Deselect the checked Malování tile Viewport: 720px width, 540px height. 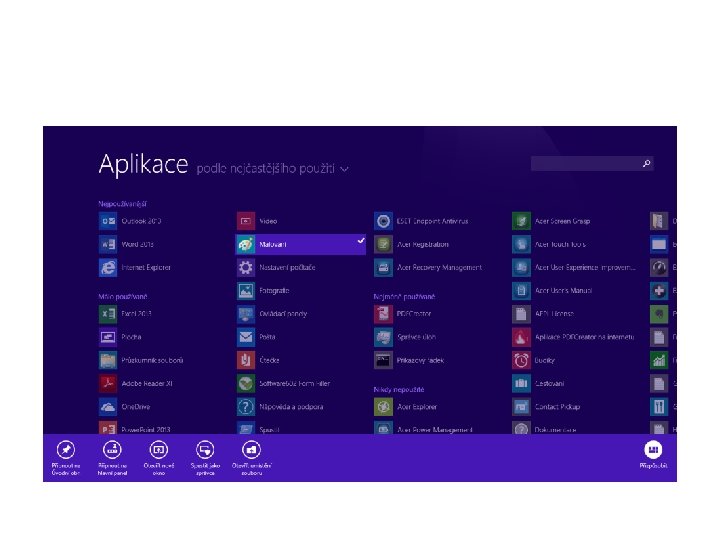(x=301, y=244)
